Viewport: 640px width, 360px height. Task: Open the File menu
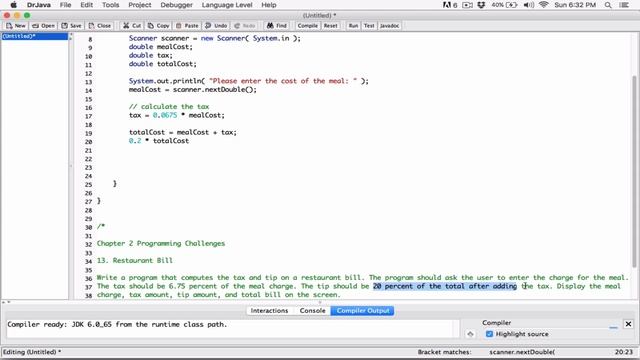[65, 5]
